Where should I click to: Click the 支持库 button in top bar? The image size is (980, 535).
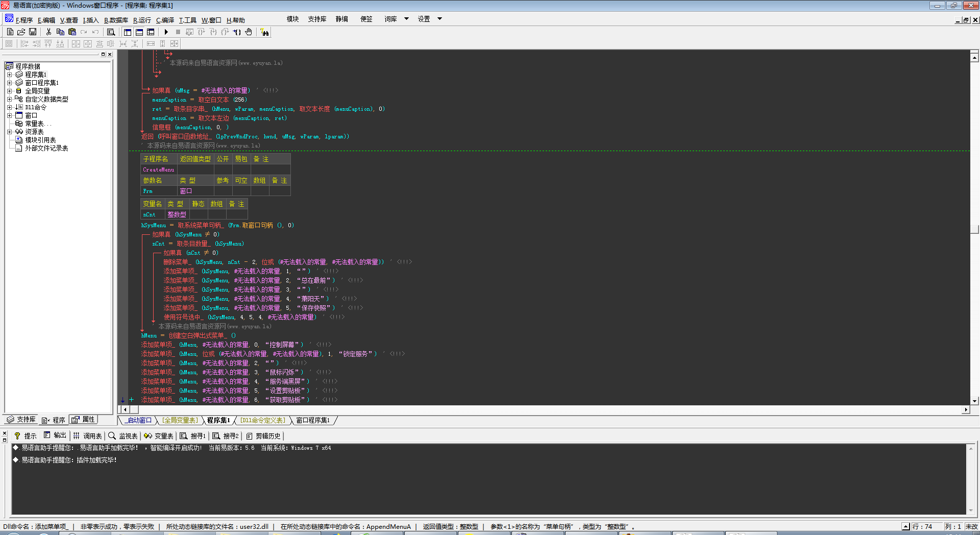point(317,19)
